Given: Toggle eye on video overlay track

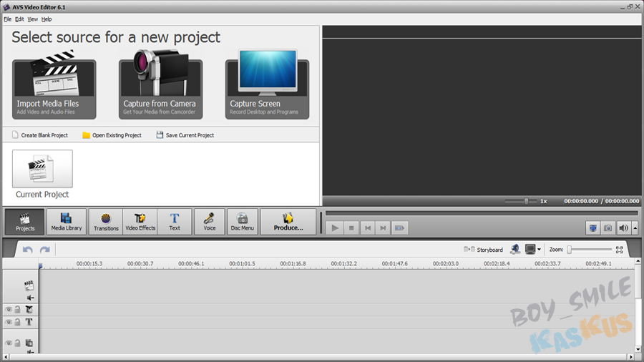Looking at the screenshot, I should click(x=8, y=343).
